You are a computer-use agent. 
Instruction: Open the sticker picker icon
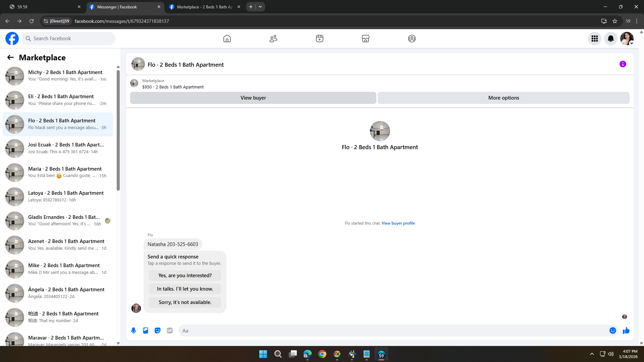click(158, 330)
